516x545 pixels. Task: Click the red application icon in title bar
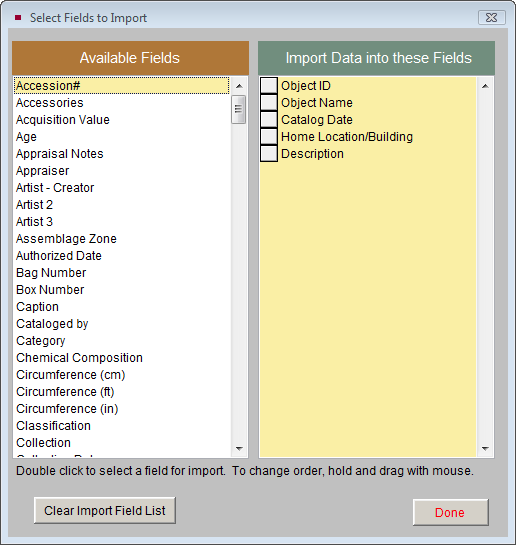[18, 17]
